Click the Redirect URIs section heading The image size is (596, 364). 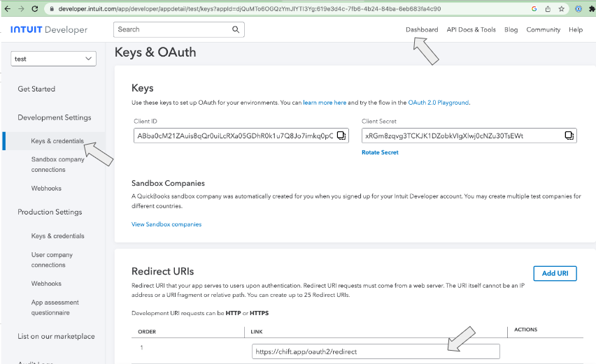[x=163, y=271]
